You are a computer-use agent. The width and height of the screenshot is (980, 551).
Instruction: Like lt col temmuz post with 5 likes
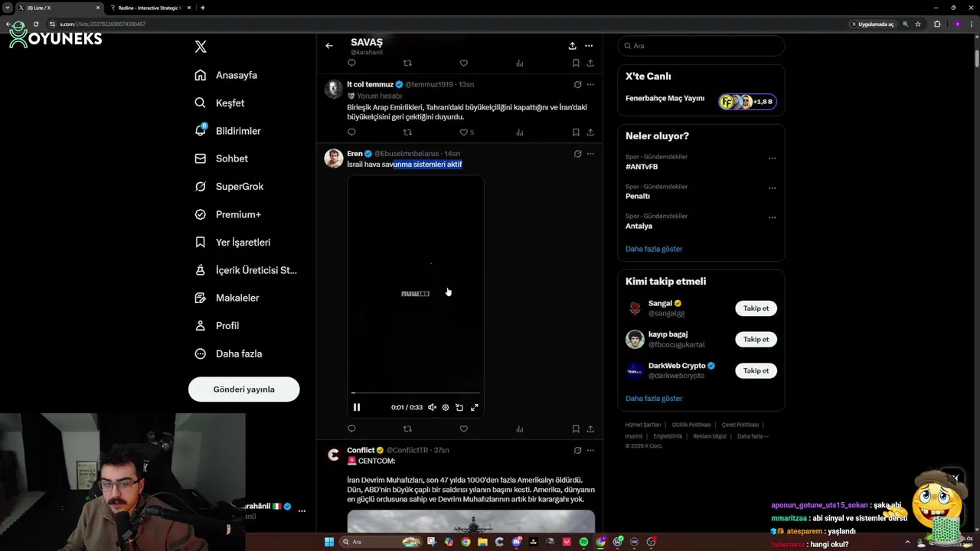click(466, 132)
